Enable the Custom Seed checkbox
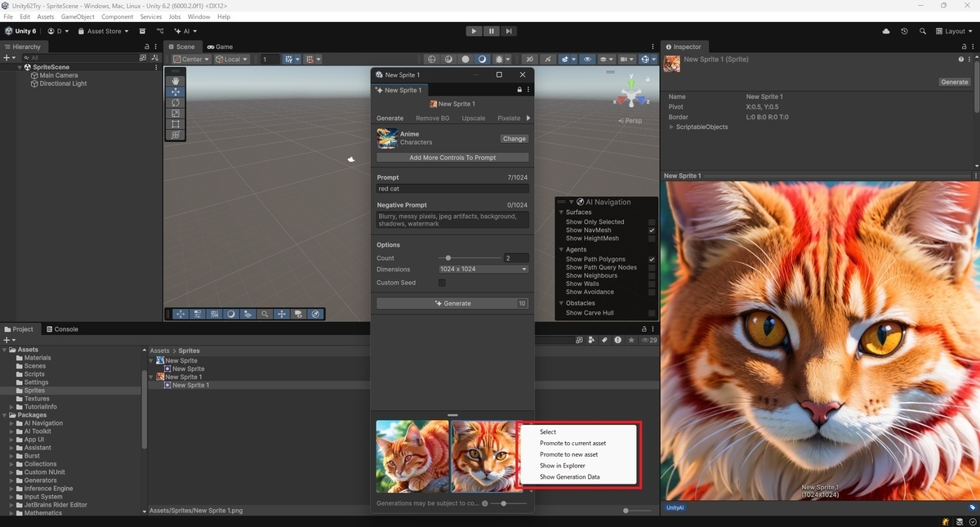 [442, 283]
